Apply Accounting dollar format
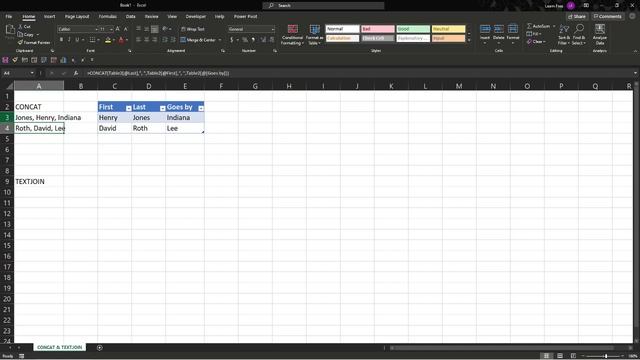 (x=231, y=40)
